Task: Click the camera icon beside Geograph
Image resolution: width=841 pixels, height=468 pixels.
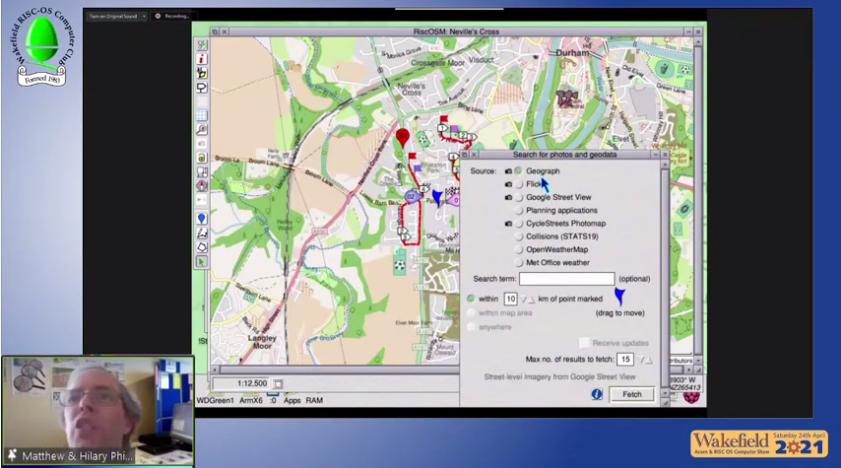Action: click(x=508, y=171)
